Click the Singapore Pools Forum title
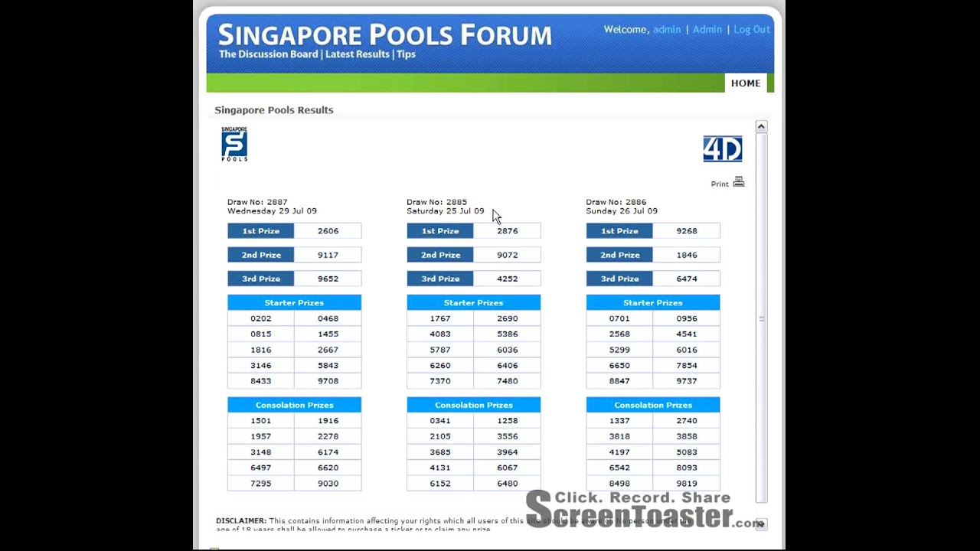The image size is (980, 551). [385, 35]
